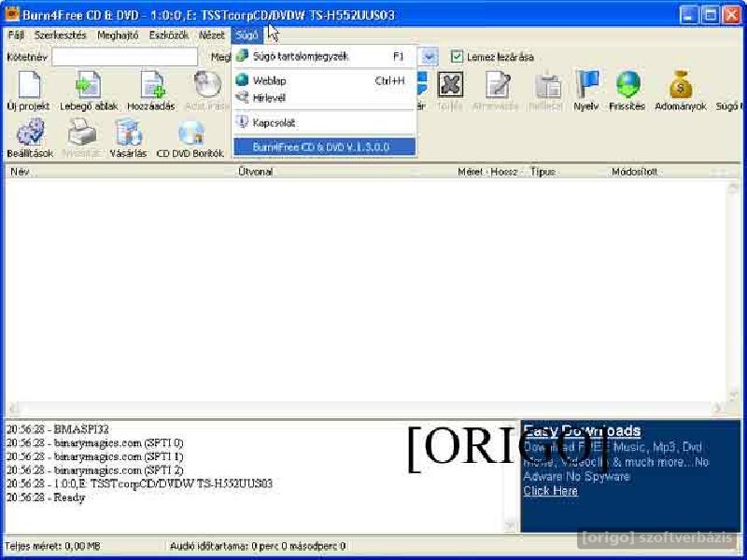Open the Eszközök menu
747x560 pixels.
pyautogui.click(x=169, y=35)
